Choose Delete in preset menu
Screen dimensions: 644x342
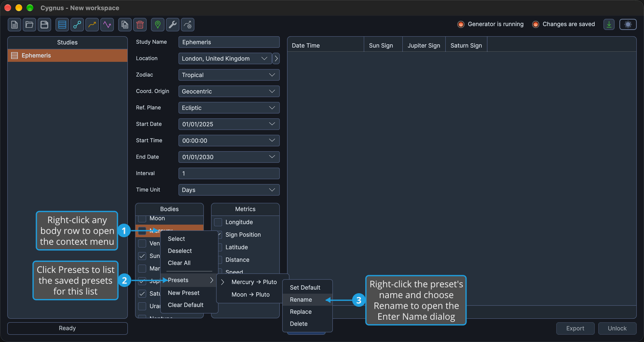(307, 324)
